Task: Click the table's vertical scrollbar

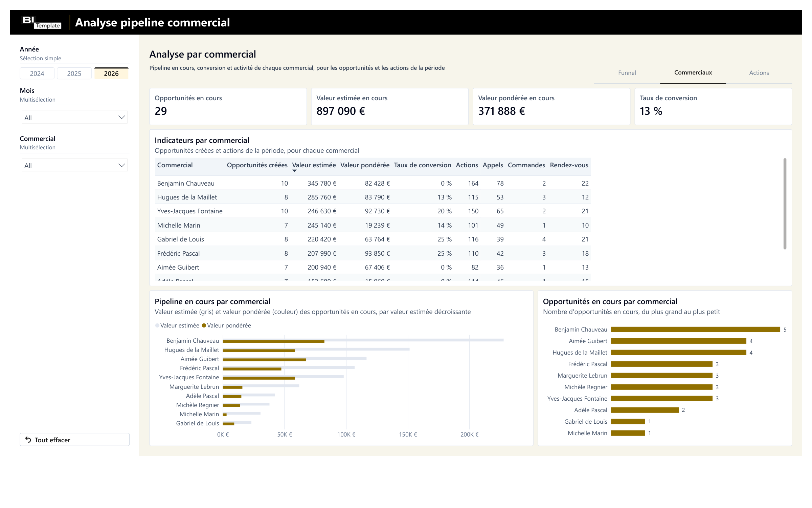Action: [x=785, y=204]
